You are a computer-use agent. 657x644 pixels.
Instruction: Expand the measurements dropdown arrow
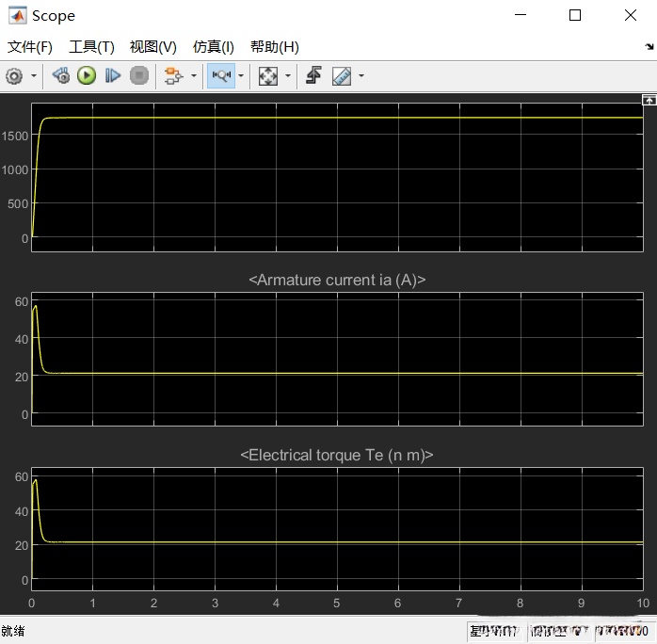point(361,76)
